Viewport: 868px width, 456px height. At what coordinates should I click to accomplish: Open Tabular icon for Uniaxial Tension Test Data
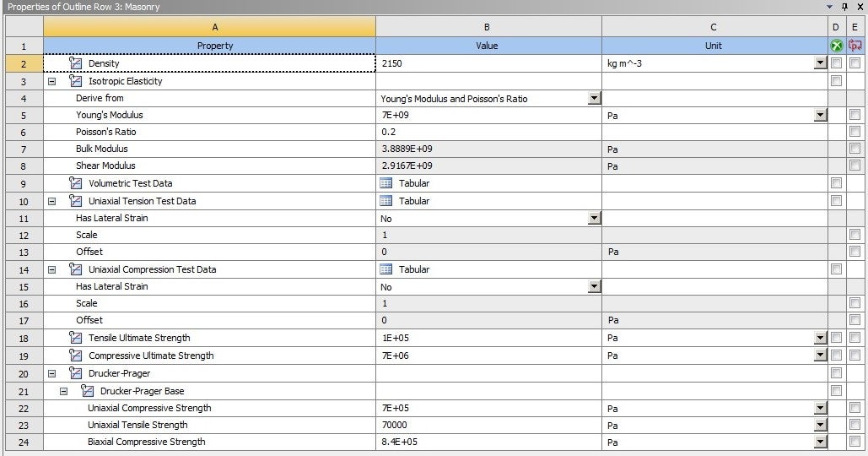pyautogui.click(x=386, y=201)
